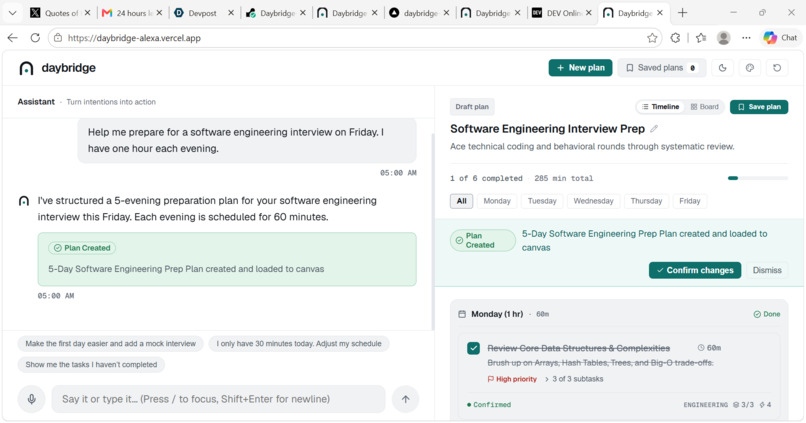The image size is (806, 423).
Task: Open Saved plans
Action: click(x=661, y=68)
